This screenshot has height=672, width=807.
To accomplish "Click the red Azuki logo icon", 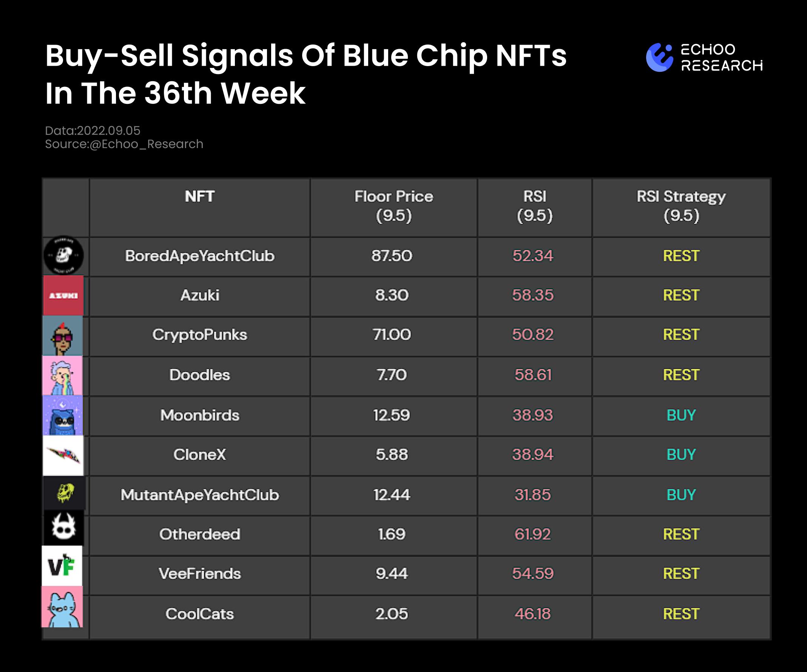I will [x=63, y=295].
